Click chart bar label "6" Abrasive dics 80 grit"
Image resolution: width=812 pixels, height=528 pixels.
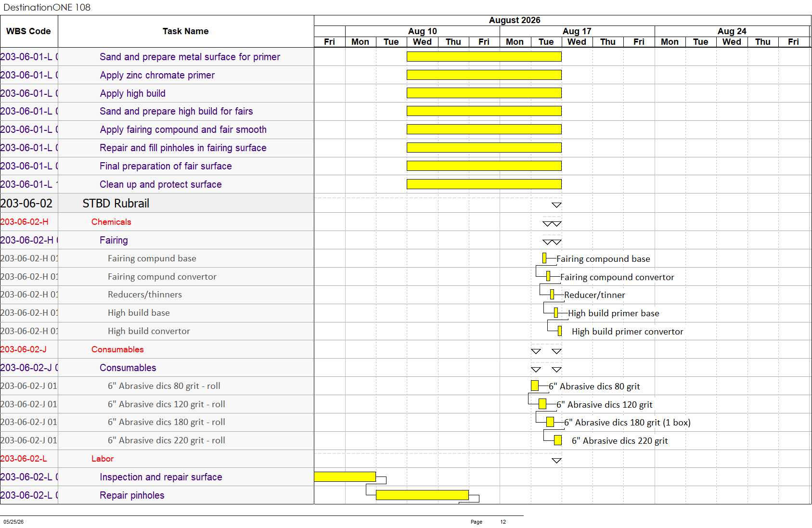point(594,386)
